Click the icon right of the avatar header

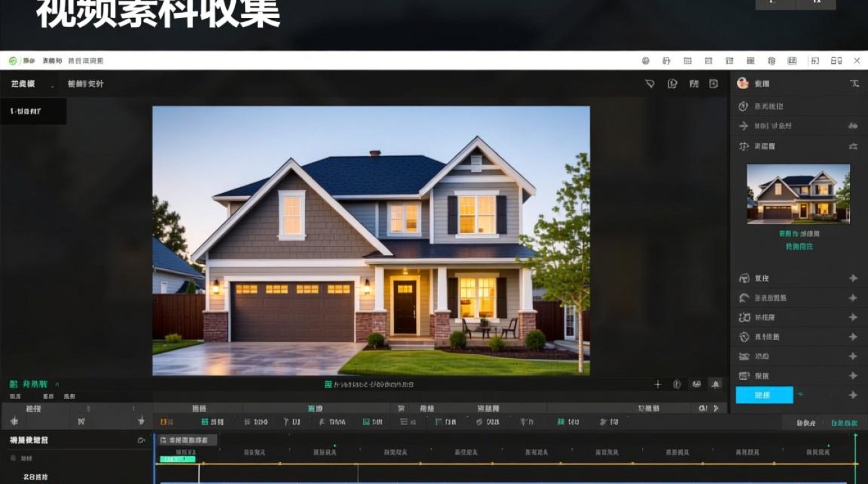854,84
